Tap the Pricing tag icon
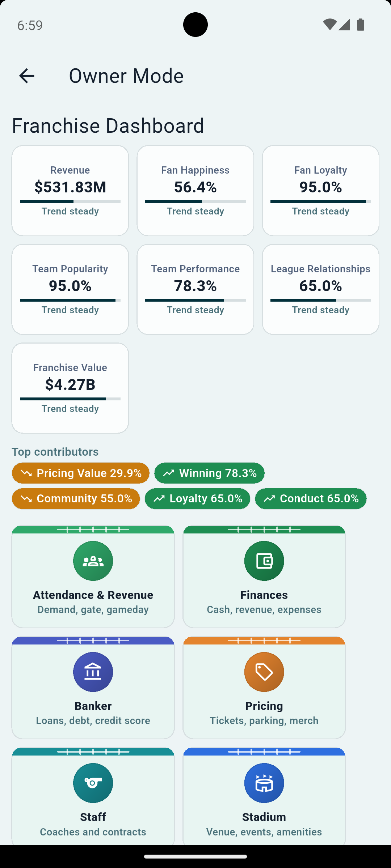The width and height of the screenshot is (391, 868). click(264, 672)
